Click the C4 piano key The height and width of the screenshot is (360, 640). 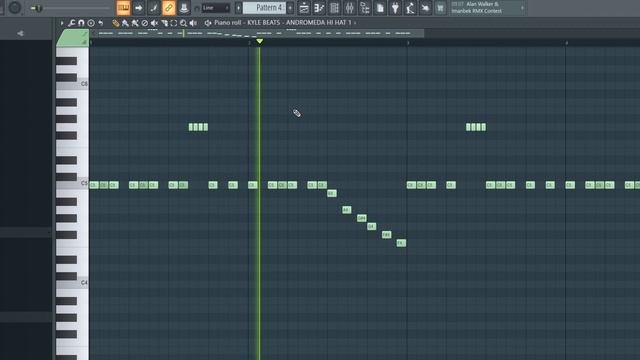point(72,282)
